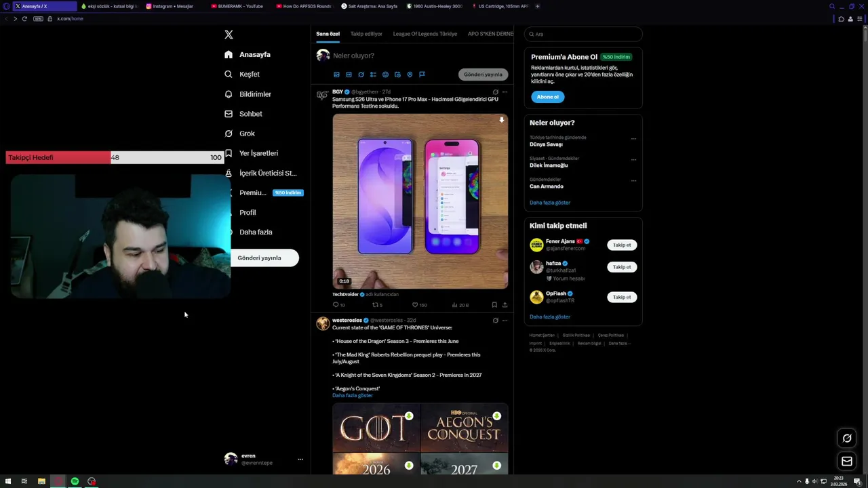Screen dimensions: 868x488
Task: Download the BGY post video
Action: click(x=501, y=120)
